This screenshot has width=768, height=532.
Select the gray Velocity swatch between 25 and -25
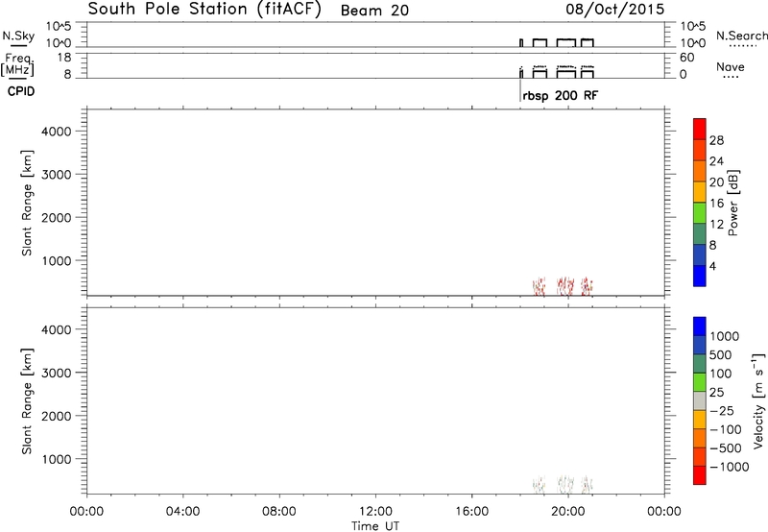(x=700, y=400)
